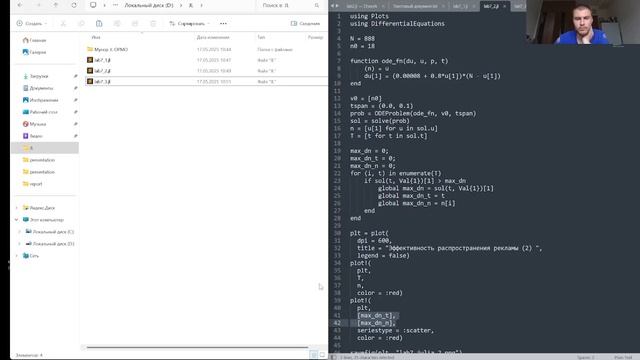Image resolution: width=640 pixels, height=360 pixels.
Task: Click the Copy icon in Explorer toolbar
Action: tap(81, 24)
